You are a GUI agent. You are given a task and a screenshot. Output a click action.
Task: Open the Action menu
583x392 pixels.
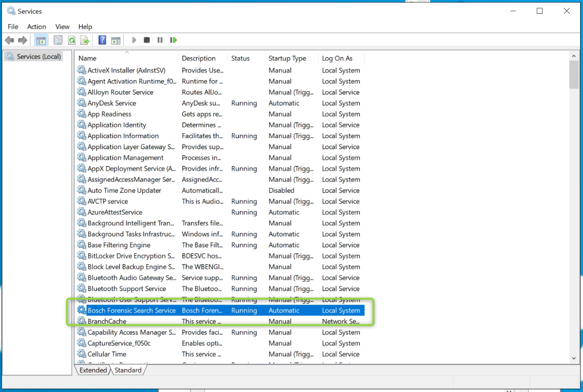37,26
